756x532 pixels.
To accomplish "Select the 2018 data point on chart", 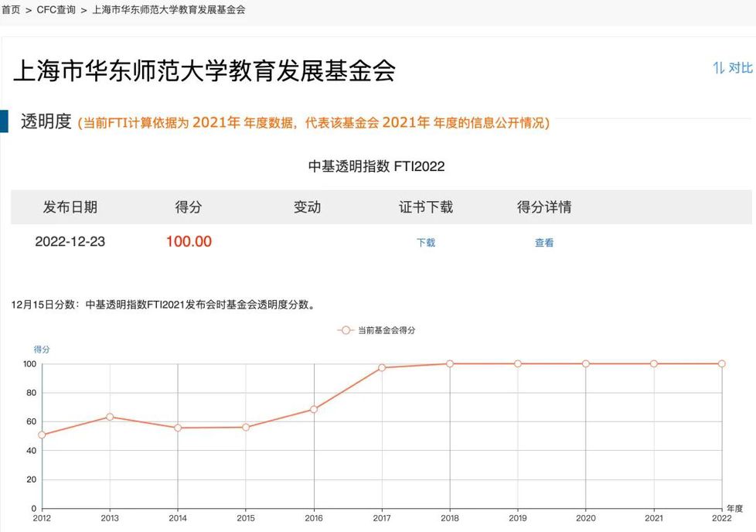I will (x=450, y=363).
